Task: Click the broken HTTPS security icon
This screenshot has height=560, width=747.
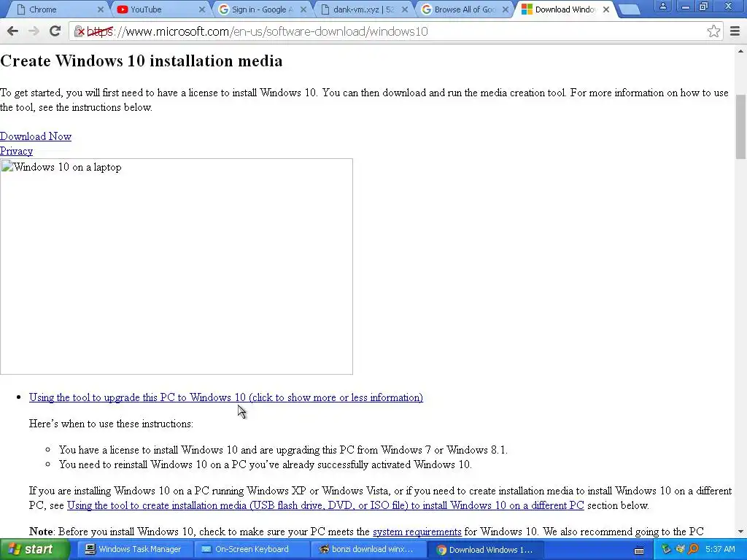Action: pos(79,31)
